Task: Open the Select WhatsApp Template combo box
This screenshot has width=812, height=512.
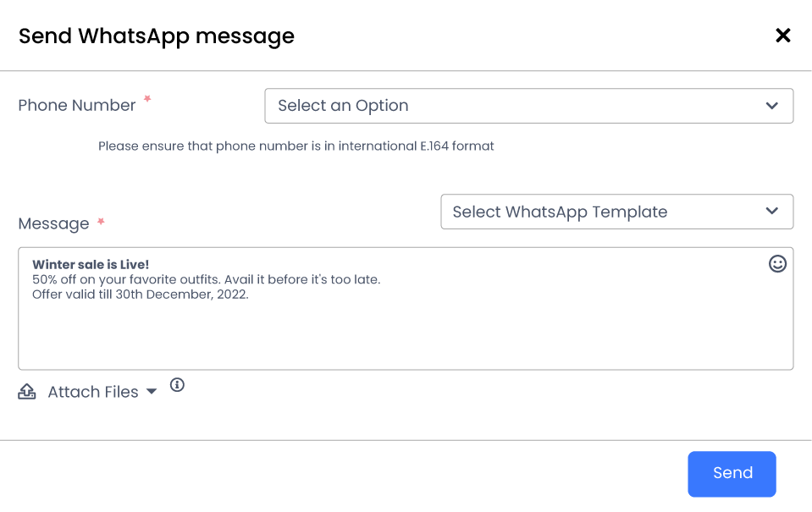Action: point(593,212)
